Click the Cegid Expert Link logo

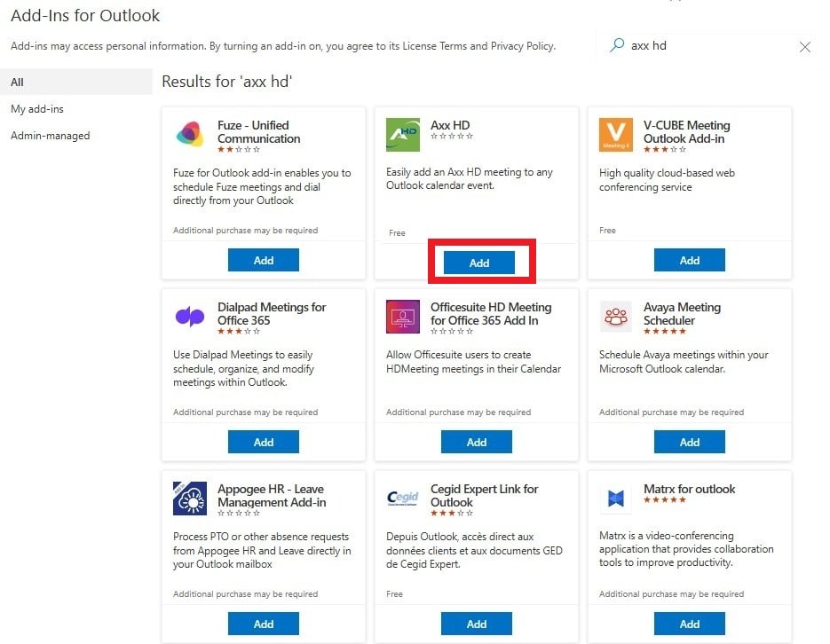tap(403, 498)
